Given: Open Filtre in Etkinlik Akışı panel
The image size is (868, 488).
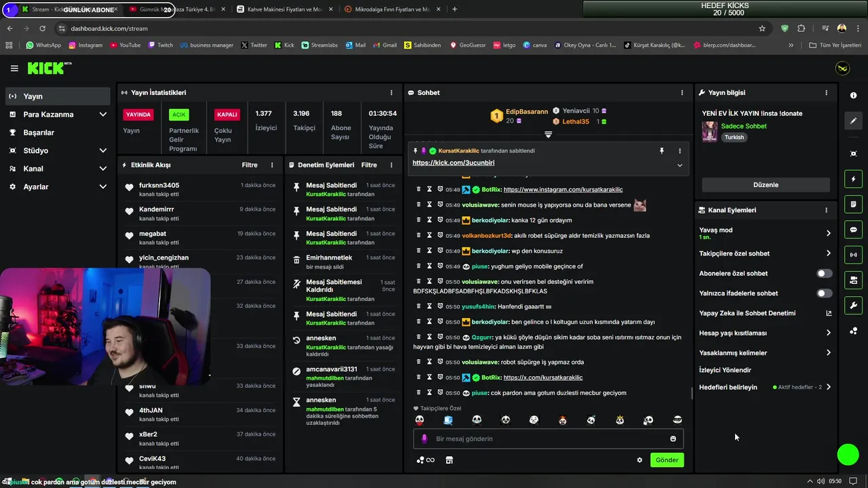Looking at the screenshot, I should tap(250, 165).
